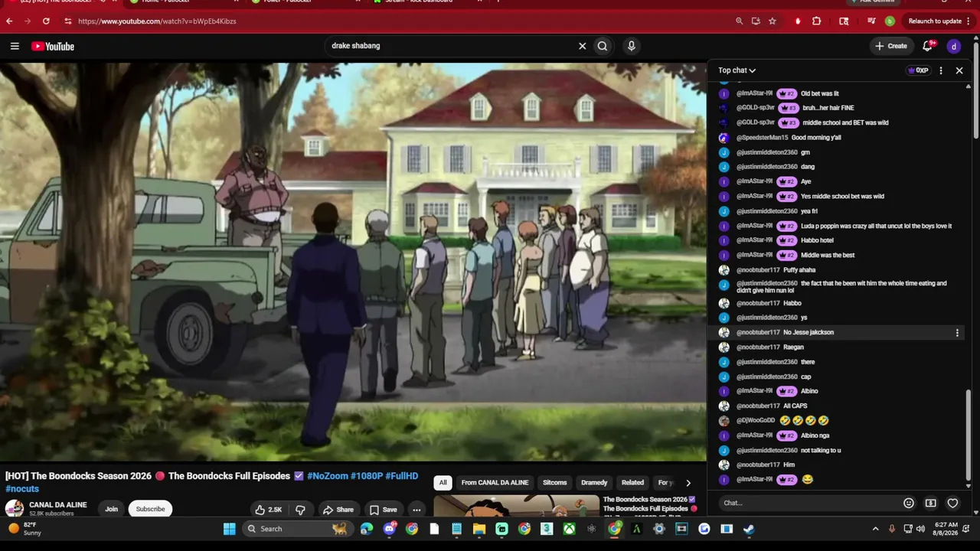
Task: Like the video with 2.5K likes
Action: [269, 510]
